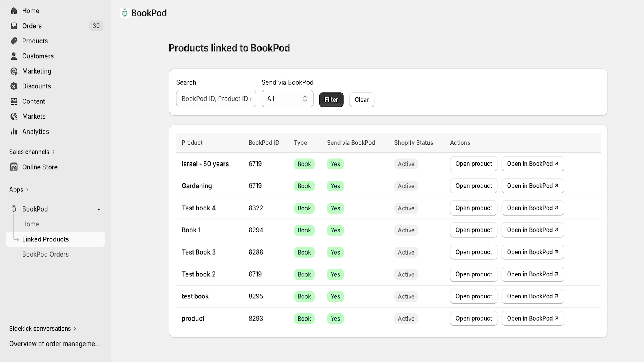
Task: Click the Orders inbox icon
Action: click(x=14, y=26)
